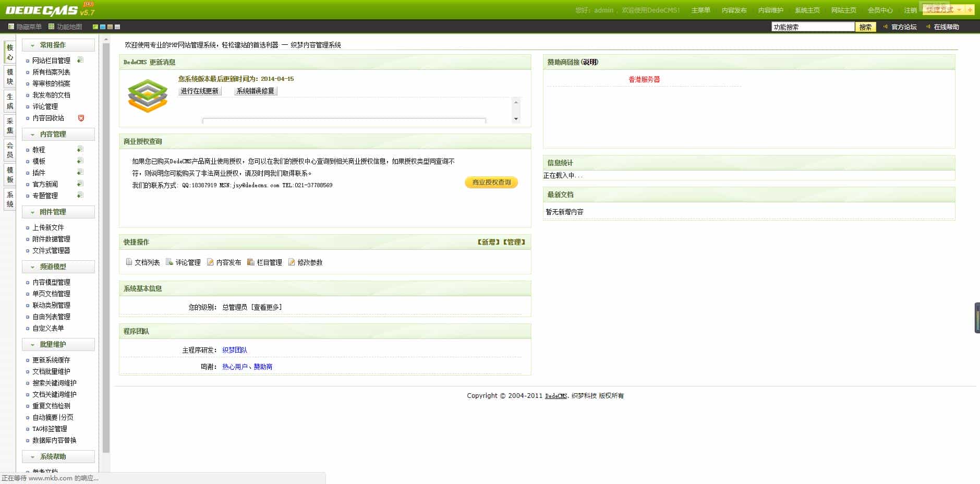Open 上传新文件 in sidebar
Viewport: 980px width, 484px height.
point(48,227)
